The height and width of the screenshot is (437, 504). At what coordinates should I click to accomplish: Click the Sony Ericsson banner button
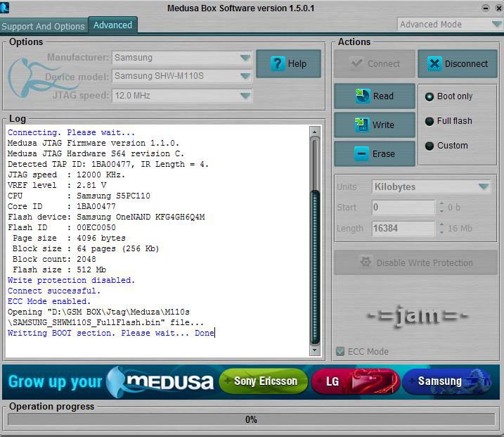click(264, 381)
